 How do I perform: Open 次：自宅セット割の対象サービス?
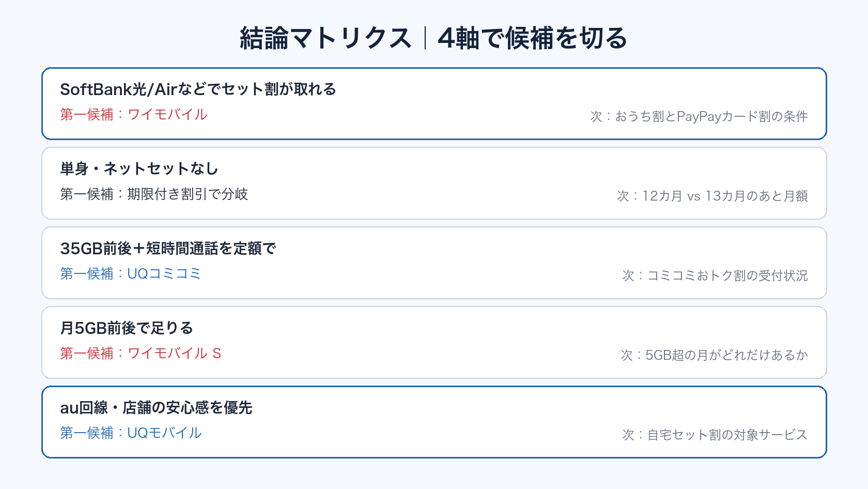click(x=715, y=435)
